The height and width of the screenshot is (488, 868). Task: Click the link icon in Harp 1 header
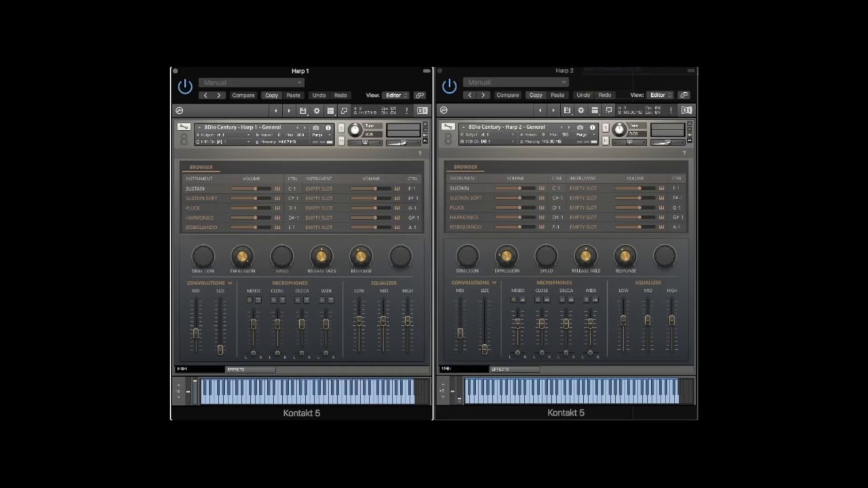420,96
